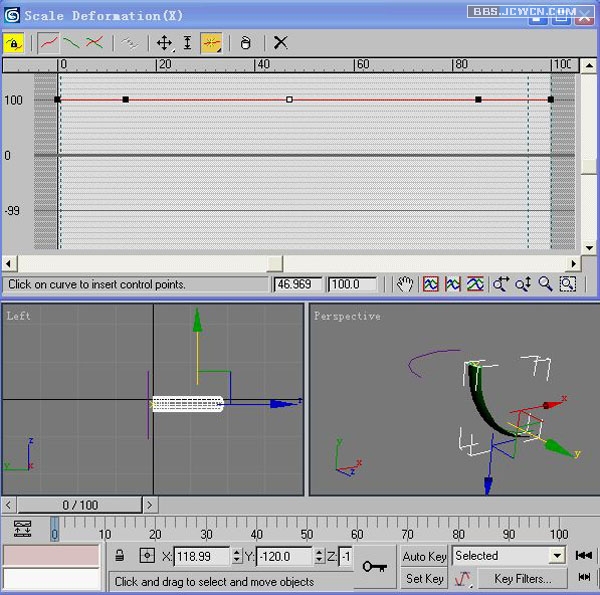Screen dimensions: 600x595
Task: Click 3ds Max icon in deformation title bar
Action: [x=12, y=16]
